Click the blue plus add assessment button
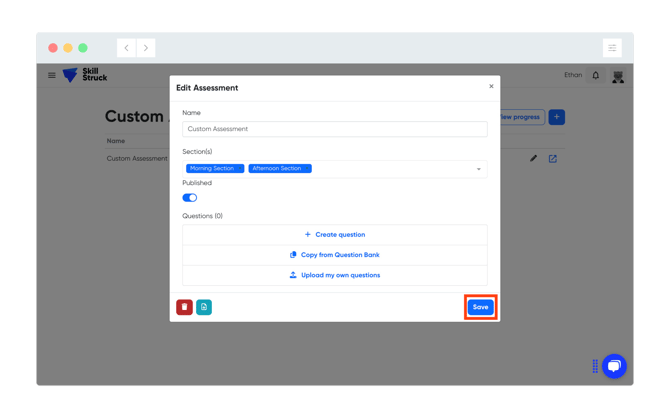This screenshot has width=670, height=418. click(556, 117)
